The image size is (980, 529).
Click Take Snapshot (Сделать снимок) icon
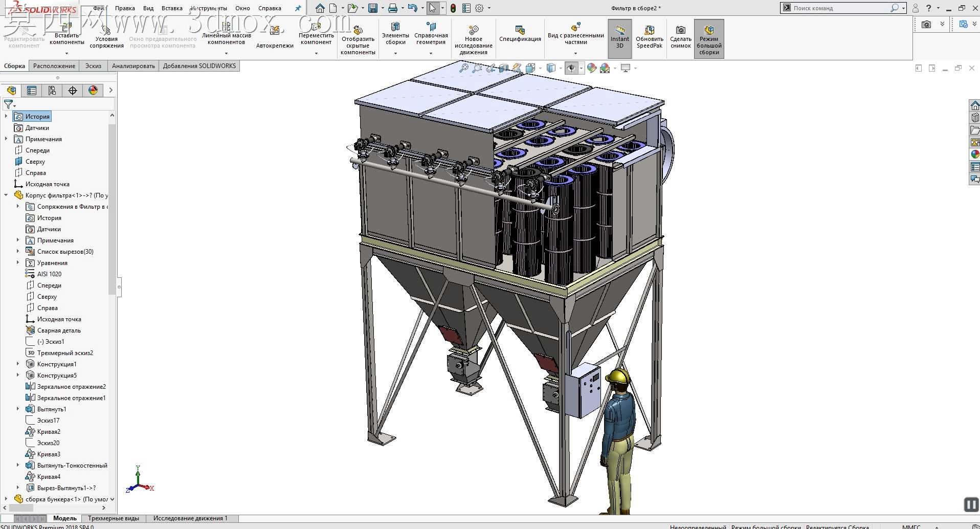point(681,37)
